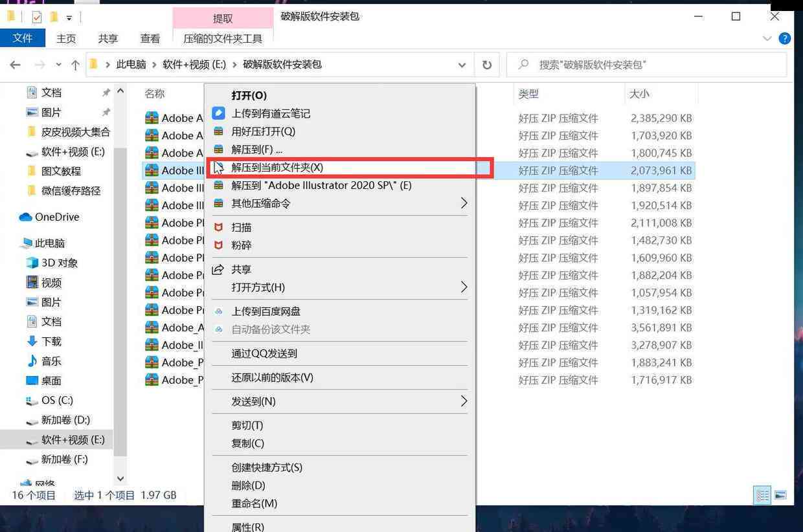Choose 创建快捷方式(S)

coord(267,467)
